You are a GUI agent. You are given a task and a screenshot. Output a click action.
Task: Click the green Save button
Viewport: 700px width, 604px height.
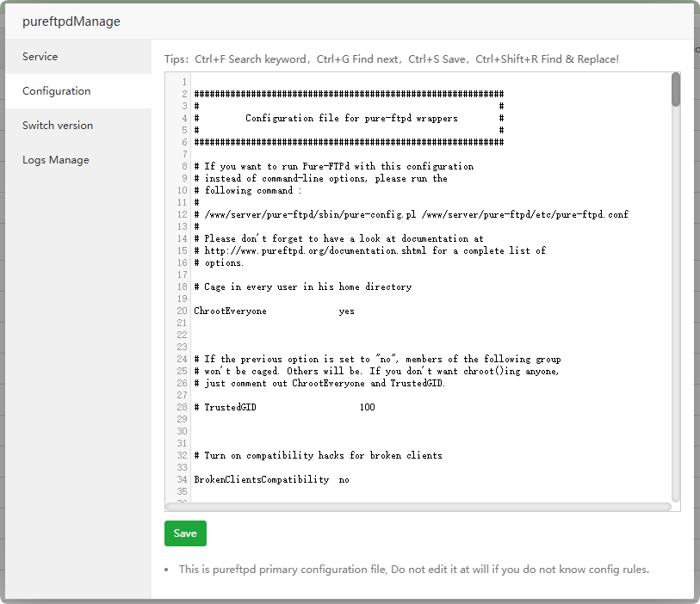185,533
